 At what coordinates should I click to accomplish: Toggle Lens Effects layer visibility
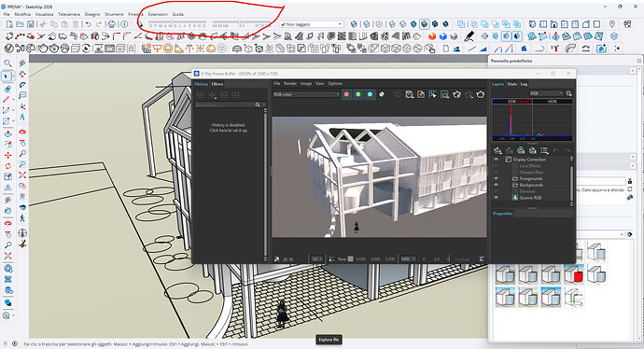[x=497, y=166]
